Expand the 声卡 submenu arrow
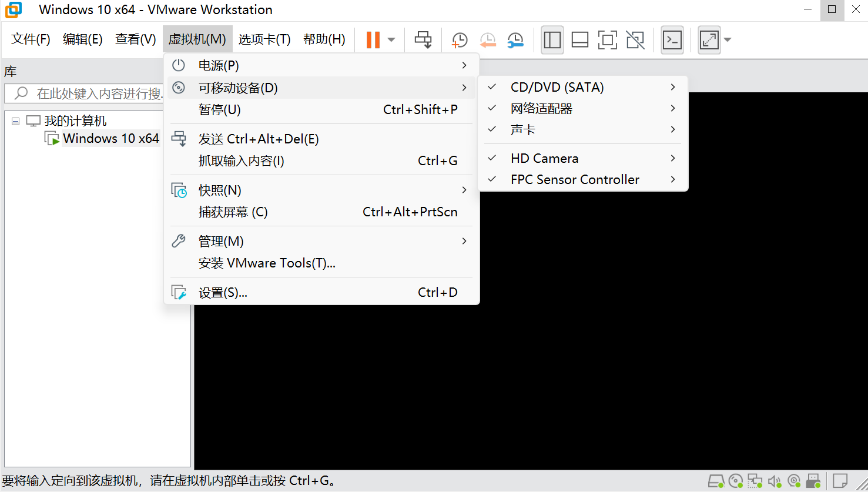The width and height of the screenshot is (868, 492). 673,129
